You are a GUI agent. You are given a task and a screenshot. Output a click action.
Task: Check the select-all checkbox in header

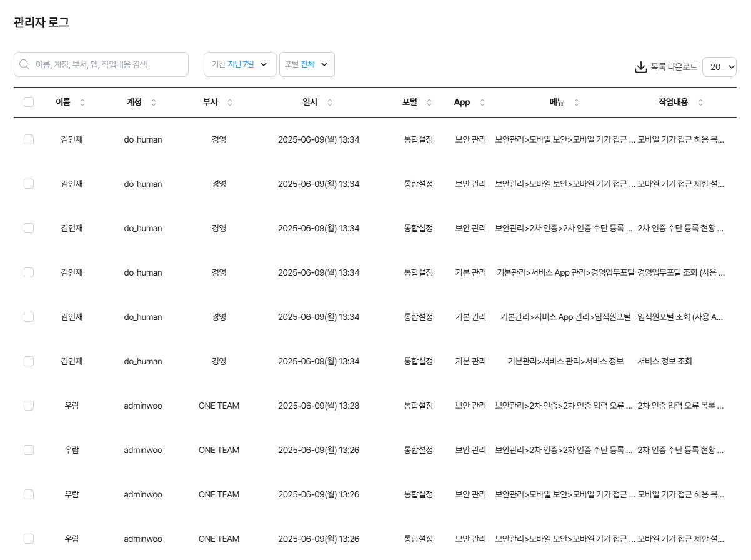(29, 102)
